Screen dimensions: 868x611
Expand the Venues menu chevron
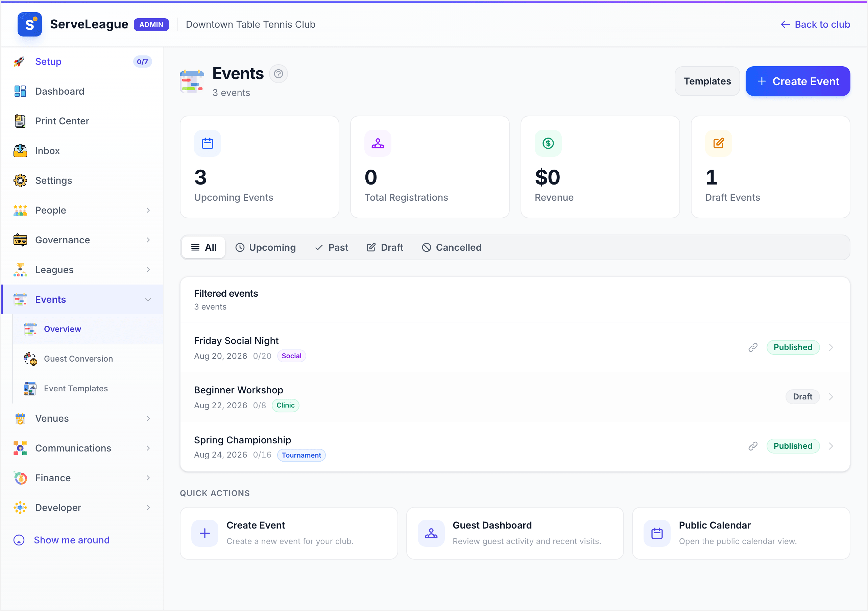pyautogui.click(x=148, y=419)
